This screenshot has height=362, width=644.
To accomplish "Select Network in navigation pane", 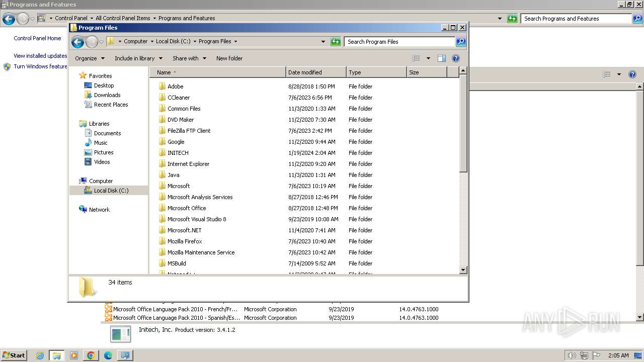I will point(99,210).
